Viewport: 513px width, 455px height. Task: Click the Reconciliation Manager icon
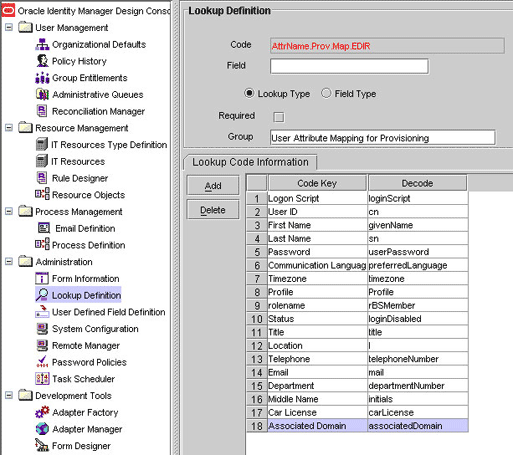(x=42, y=111)
